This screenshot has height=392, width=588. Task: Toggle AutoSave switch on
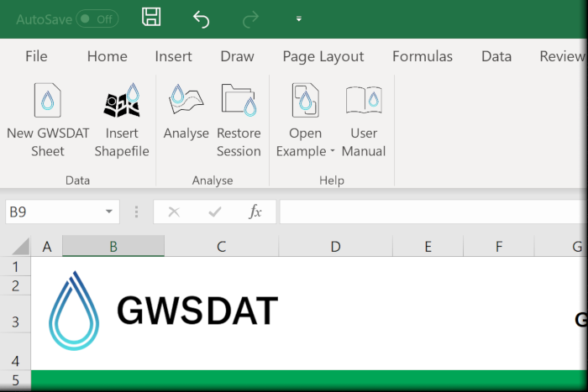coord(97,18)
